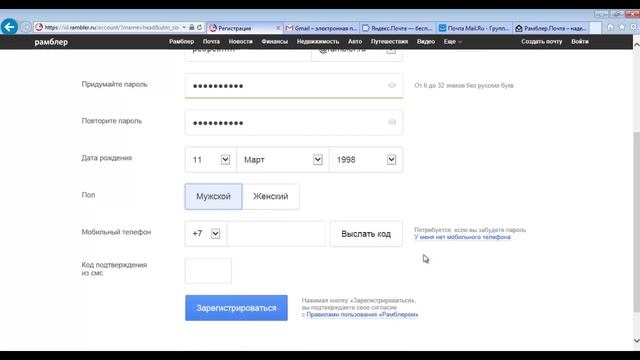
Task: Open the birth month dropdown showing Март
Action: pyautogui.click(x=282, y=160)
